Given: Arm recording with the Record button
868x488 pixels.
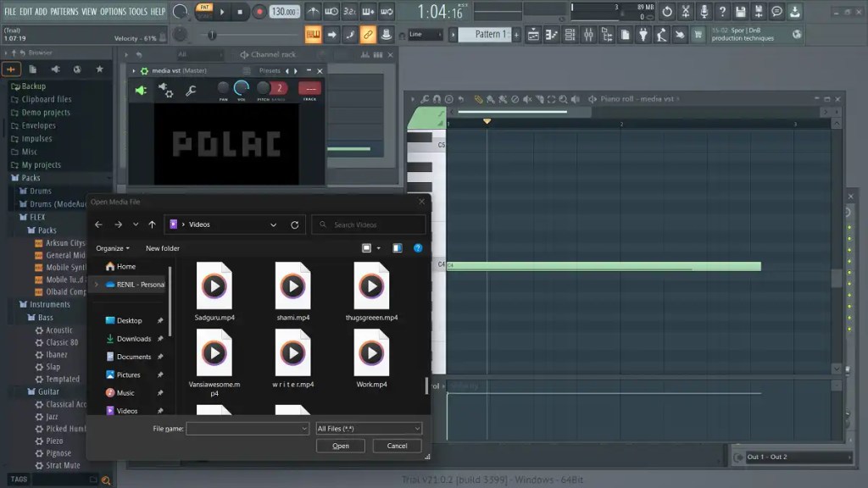Looking at the screenshot, I should [259, 12].
